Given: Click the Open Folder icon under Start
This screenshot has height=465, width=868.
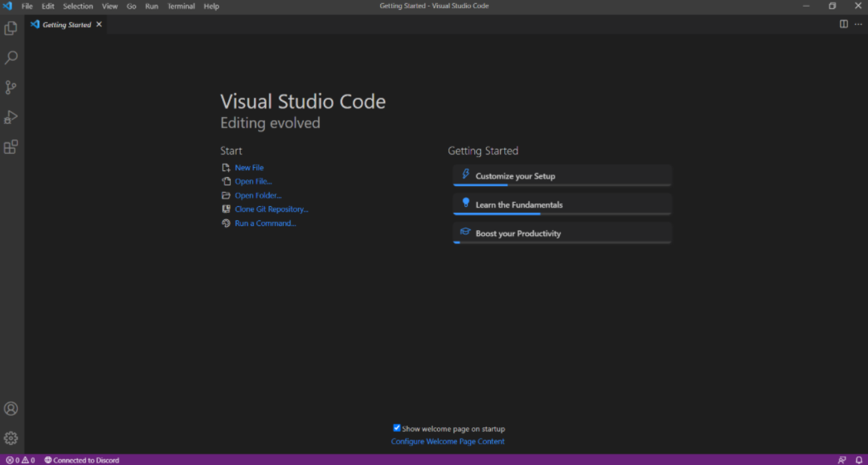Looking at the screenshot, I should pyautogui.click(x=226, y=196).
